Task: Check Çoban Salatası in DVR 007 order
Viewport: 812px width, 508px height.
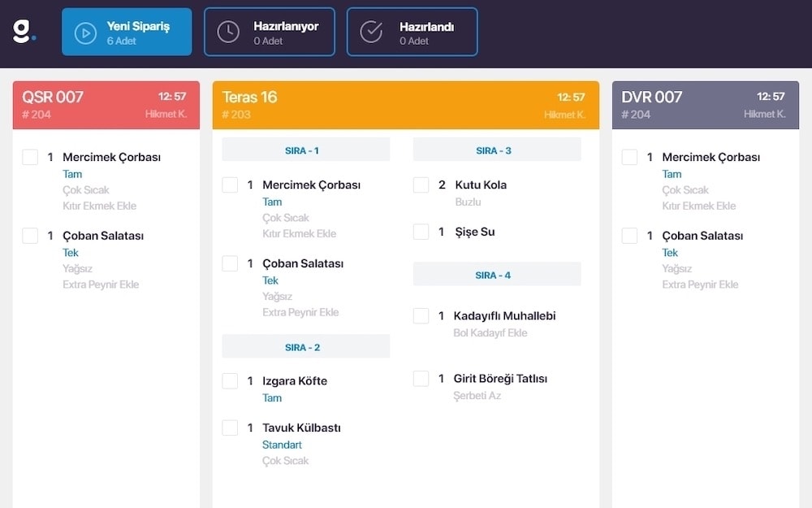Action: (x=629, y=237)
